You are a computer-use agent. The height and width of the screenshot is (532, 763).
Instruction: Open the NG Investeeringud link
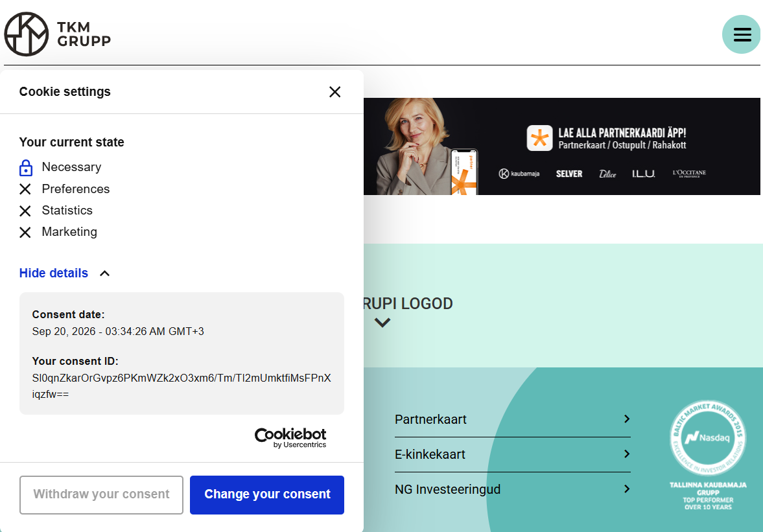click(x=448, y=489)
